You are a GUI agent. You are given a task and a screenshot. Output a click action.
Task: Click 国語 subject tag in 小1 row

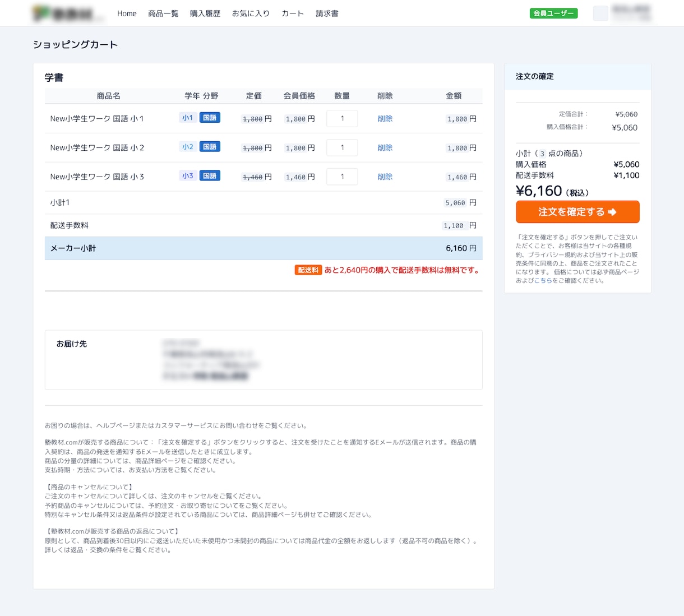210,118
